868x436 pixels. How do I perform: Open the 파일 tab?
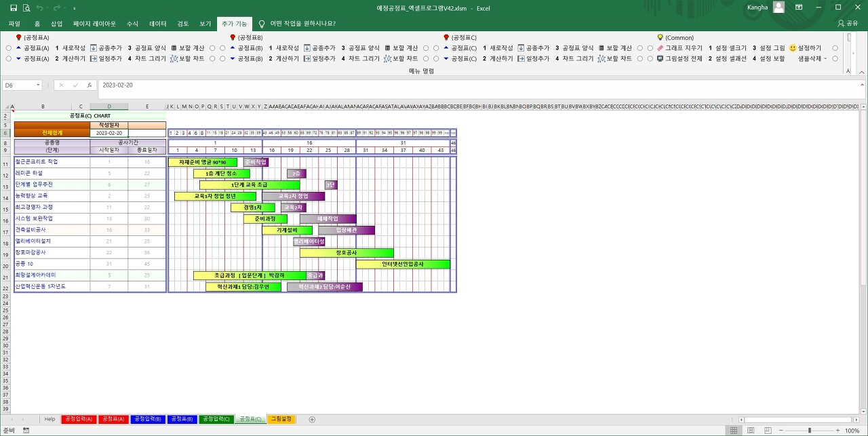(14, 24)
